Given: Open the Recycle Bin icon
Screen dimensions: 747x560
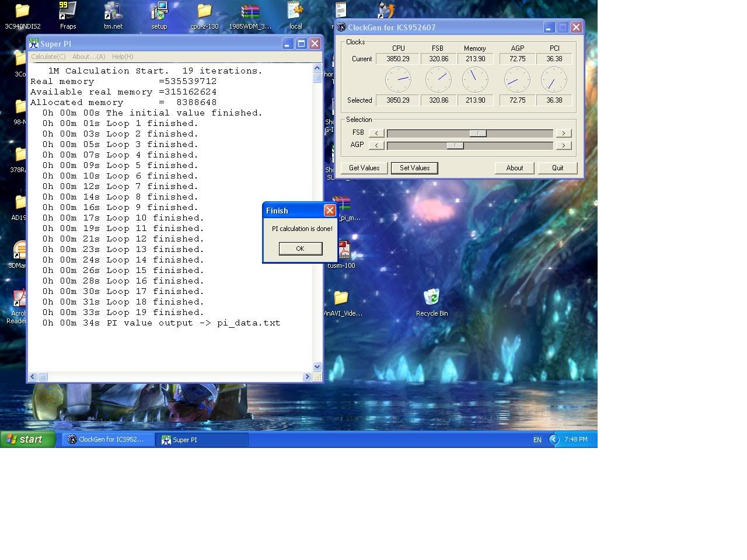Looking at the screenshot, I should click(432, 297).
